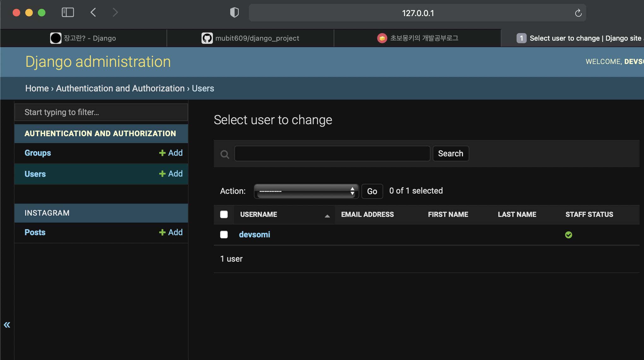Check the devsomi row checkbox
This screenshot has width=644, height=360.
224,235
